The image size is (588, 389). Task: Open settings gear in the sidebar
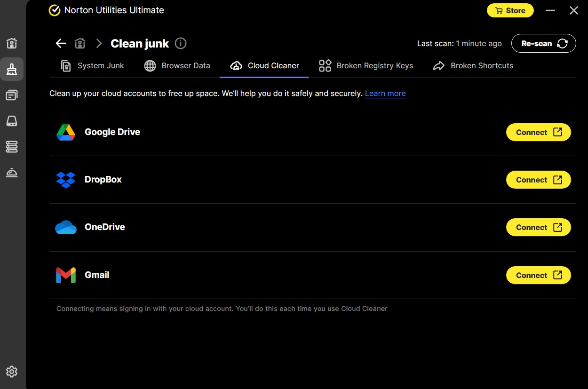tap(12, 372)
